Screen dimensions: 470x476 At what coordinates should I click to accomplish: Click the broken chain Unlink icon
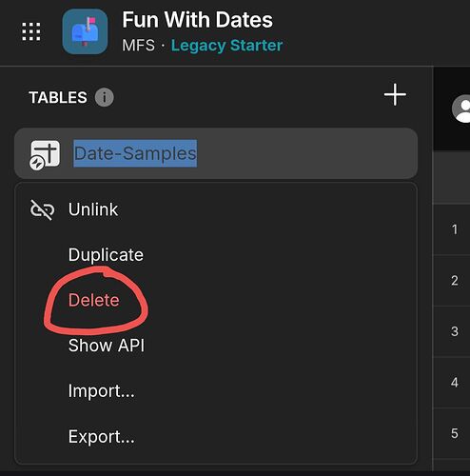42,209
